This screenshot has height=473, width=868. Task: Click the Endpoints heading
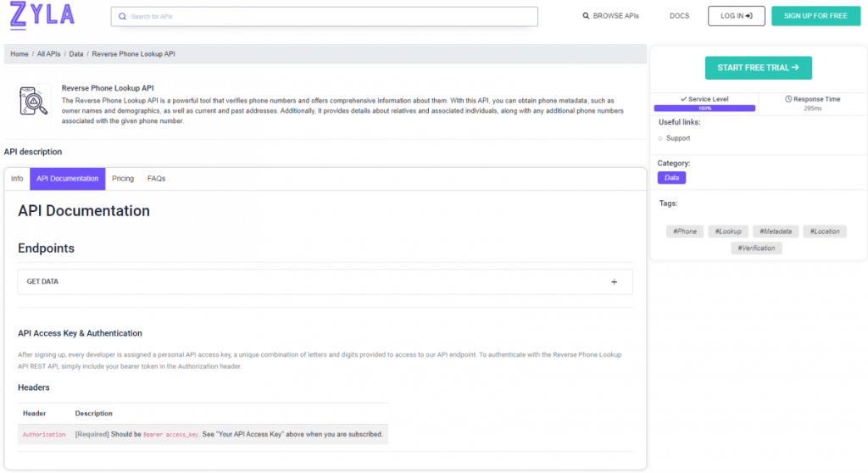[x=46, y=248]
